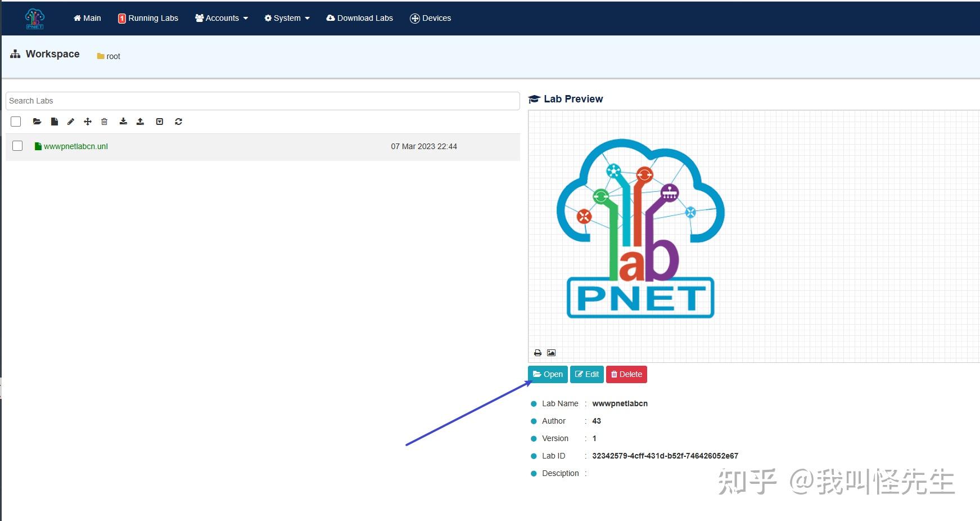Expand the Download Labs menu
The width and height of the screenshot is (980, 521).
pyautogui.click(x=360, y=18)
